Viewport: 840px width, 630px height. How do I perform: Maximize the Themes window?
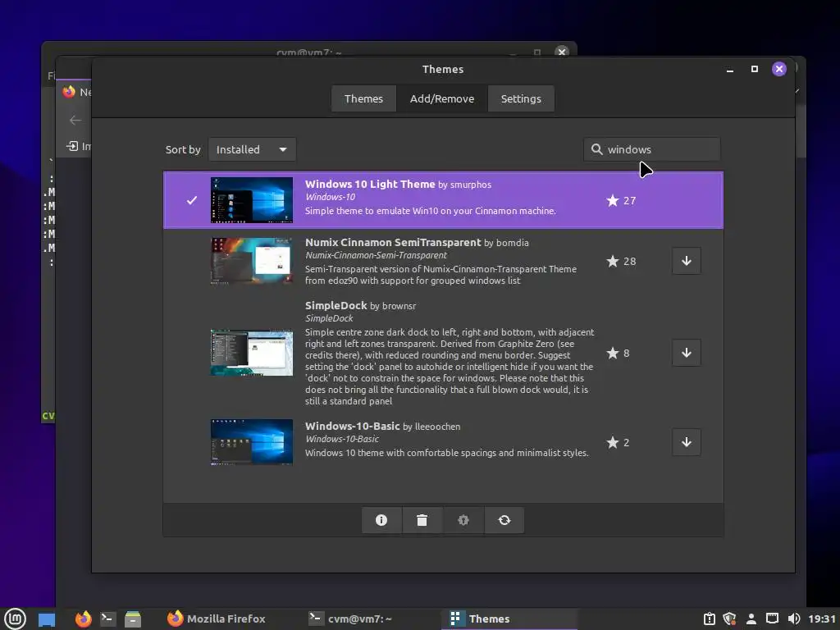click(755, 69)
